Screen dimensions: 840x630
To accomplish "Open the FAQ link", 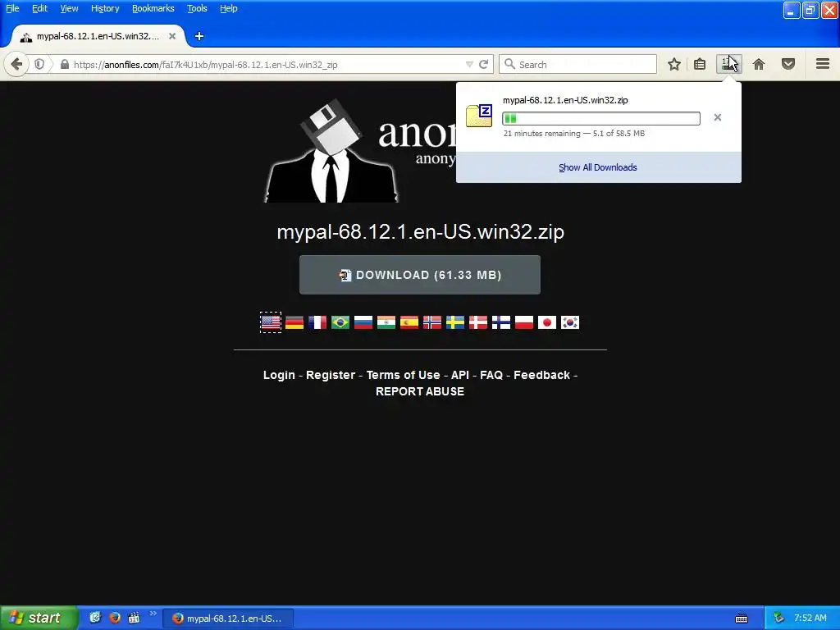I will pos(491,375).
